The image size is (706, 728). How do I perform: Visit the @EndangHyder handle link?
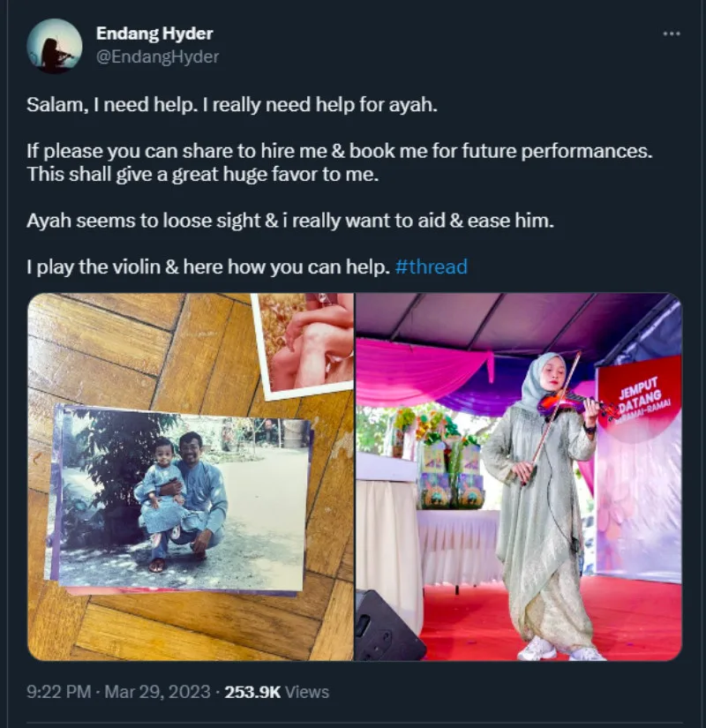point(157,56)
